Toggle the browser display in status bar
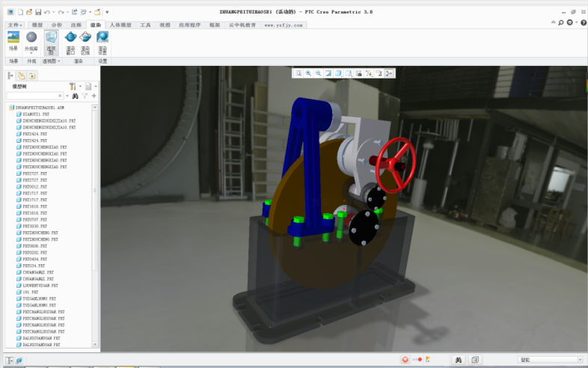Viewport: 588px width, 368px height. click(x=19, y=361)
